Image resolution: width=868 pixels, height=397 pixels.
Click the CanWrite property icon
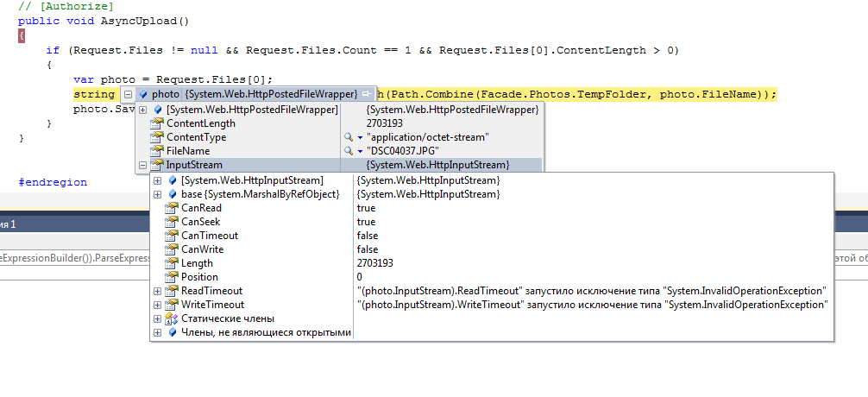pyautogui.click(x=173, y=249)
